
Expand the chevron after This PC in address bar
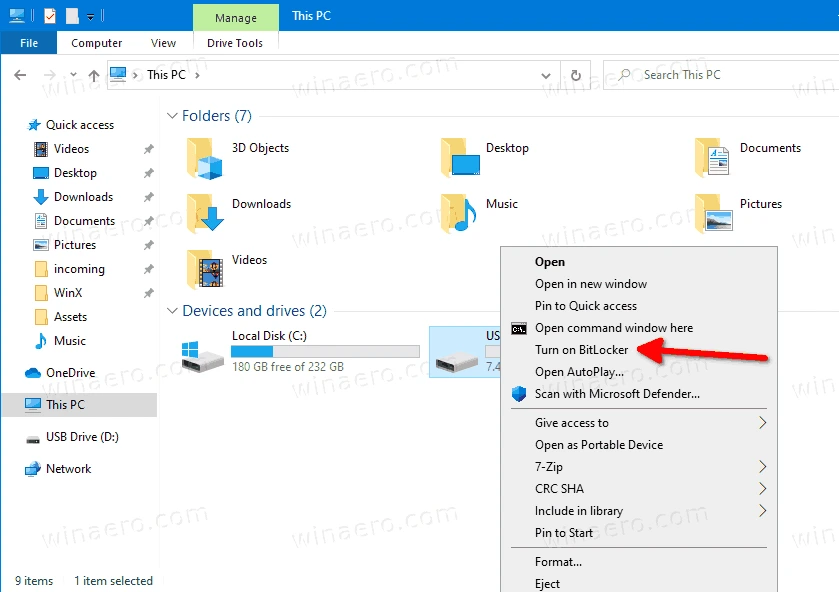coord(197,75)
